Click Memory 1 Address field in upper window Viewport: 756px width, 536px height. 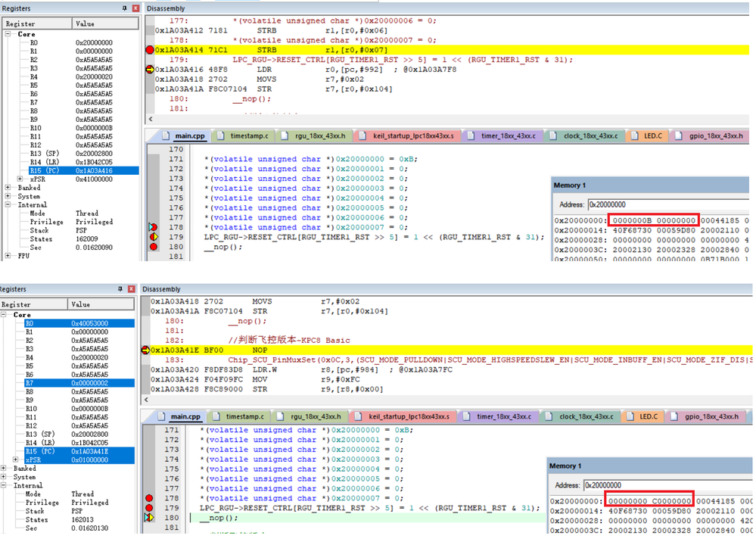pos(668,204)
